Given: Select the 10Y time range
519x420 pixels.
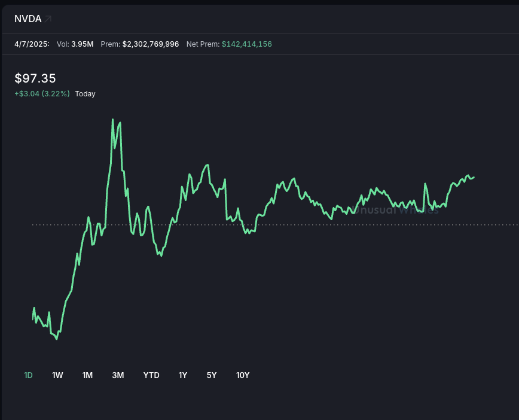Looking at the screenshot, I should point(243,375).
